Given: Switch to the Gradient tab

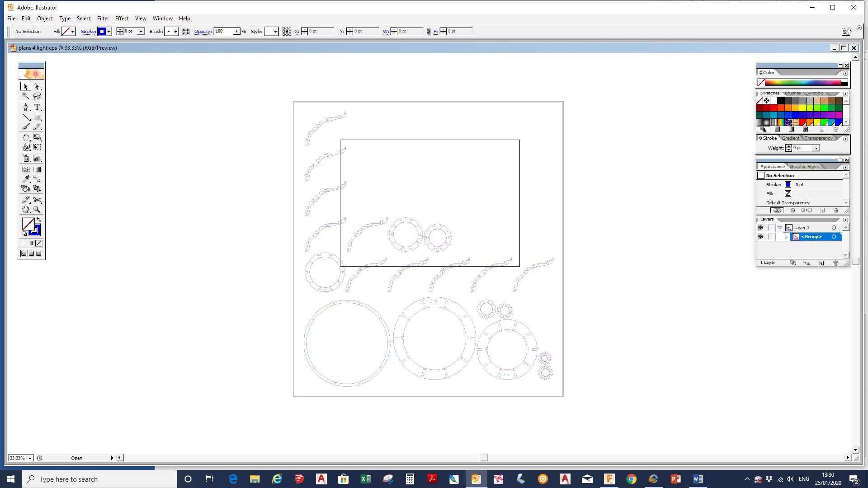Looking at the screenshot, I should tap(790, 138).
